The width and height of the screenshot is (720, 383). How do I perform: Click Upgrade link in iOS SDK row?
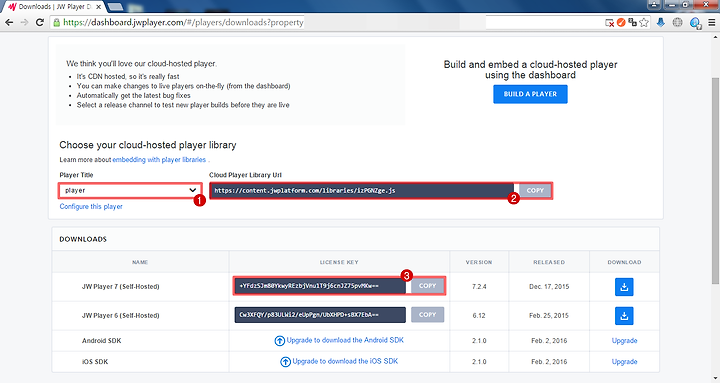pyautogui.click(x=624, y=362)
